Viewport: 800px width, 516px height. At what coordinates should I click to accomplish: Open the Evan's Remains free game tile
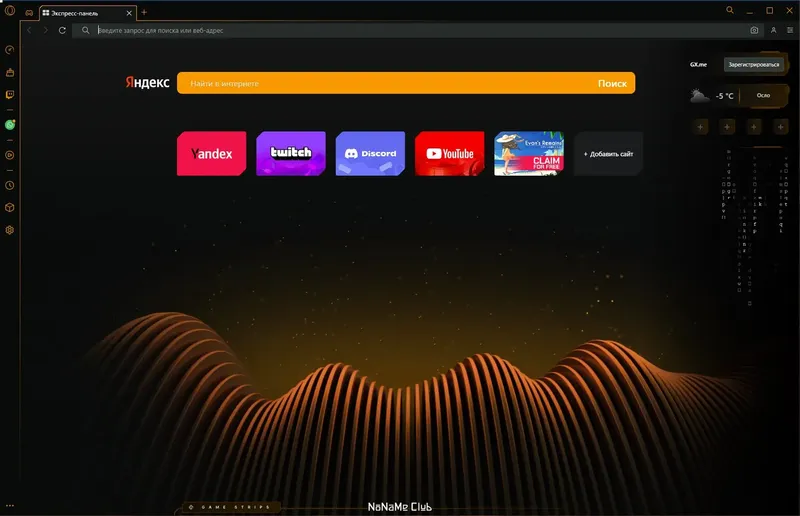click(x=529, y=154)
